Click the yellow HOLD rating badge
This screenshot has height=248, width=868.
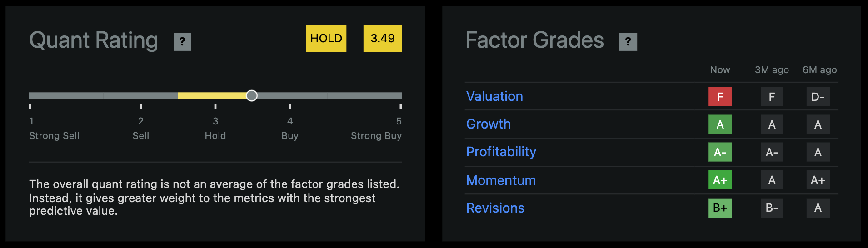click(326, 39)
